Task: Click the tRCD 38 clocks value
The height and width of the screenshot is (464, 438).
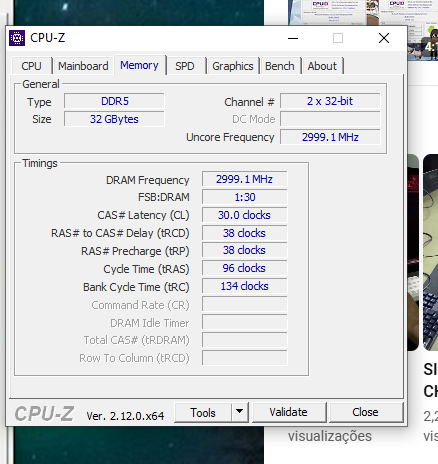Action: coord(244,233)
